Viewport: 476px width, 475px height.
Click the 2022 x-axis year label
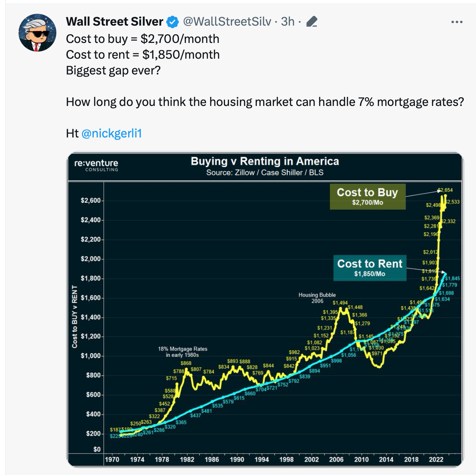coord(436,459)
